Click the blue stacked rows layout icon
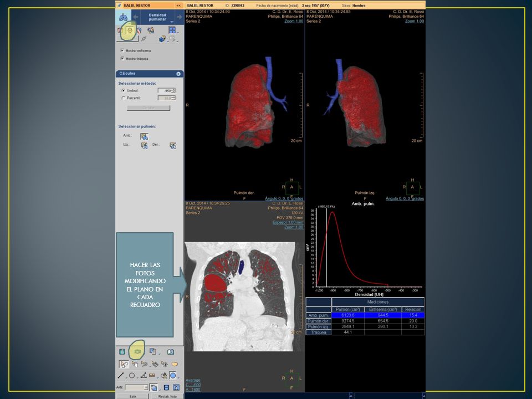 [166, 387]
